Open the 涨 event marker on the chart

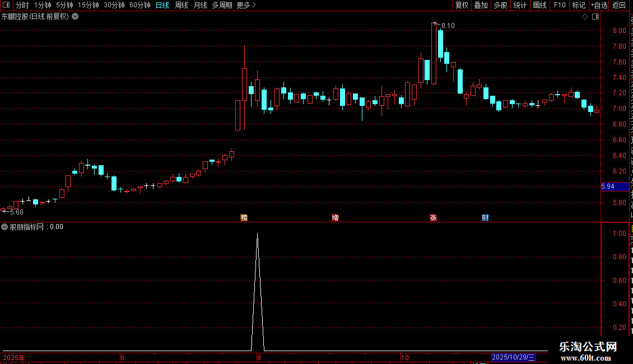[433, 217]
